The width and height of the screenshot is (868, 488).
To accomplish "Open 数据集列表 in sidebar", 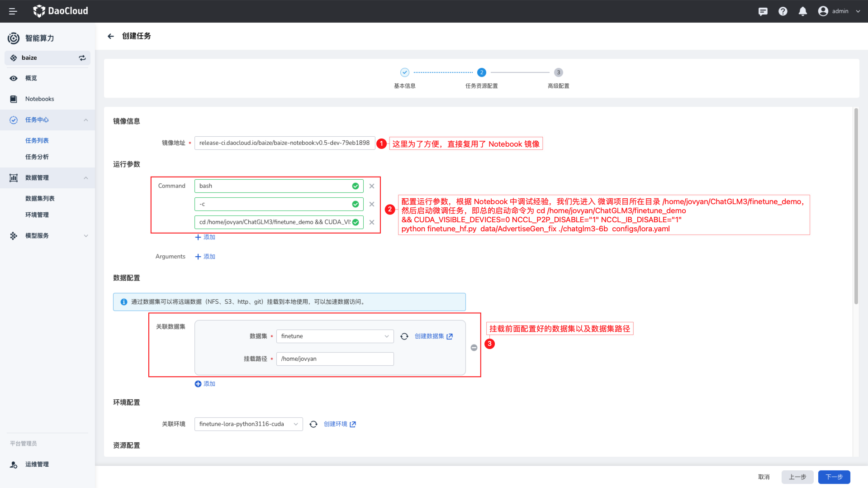I will click(40, 199).
